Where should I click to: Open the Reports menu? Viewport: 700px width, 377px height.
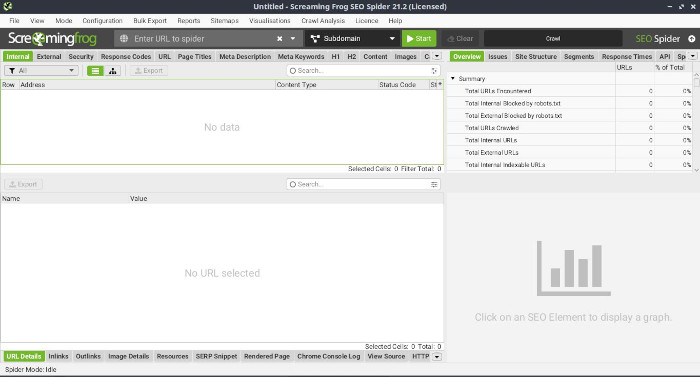[x=188, y=21]
